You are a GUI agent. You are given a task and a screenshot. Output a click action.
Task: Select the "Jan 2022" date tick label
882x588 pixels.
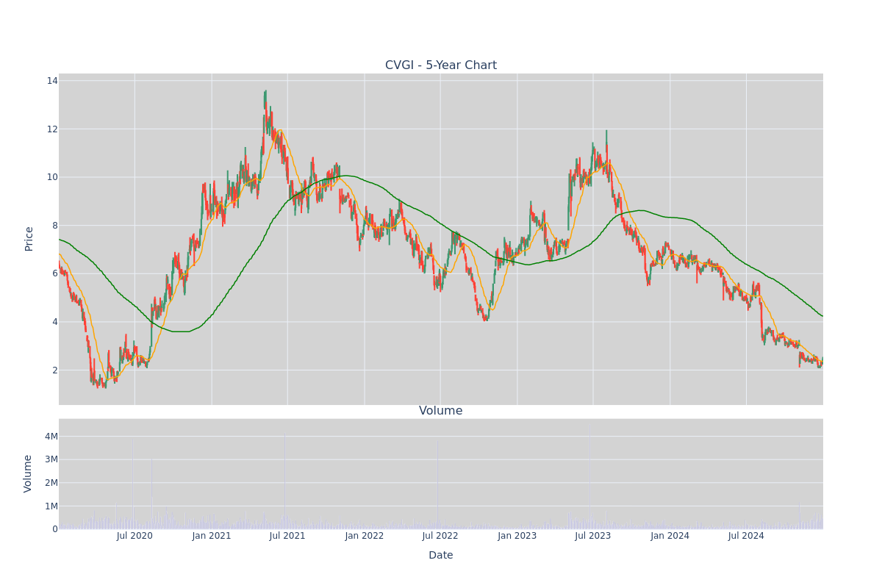coord(365,536)
